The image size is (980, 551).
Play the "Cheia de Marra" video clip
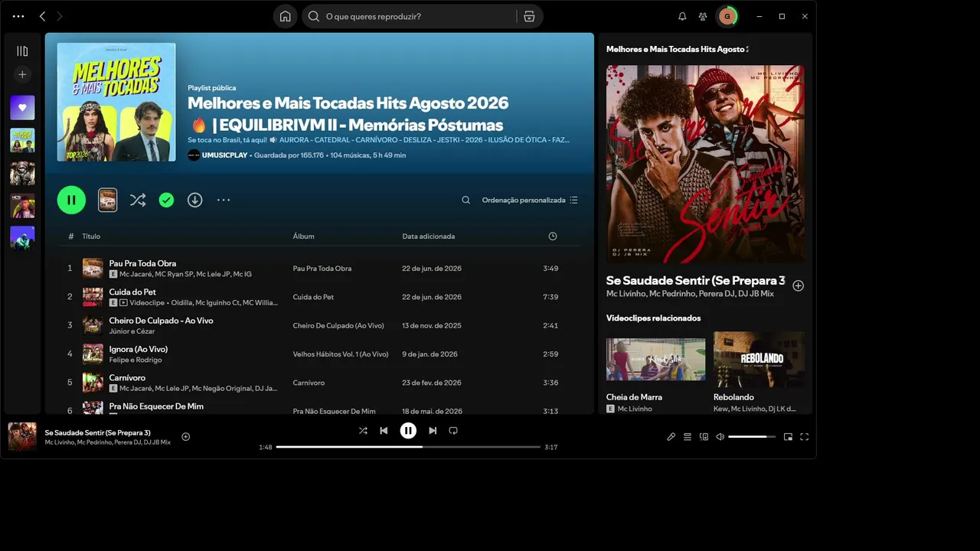656,359
